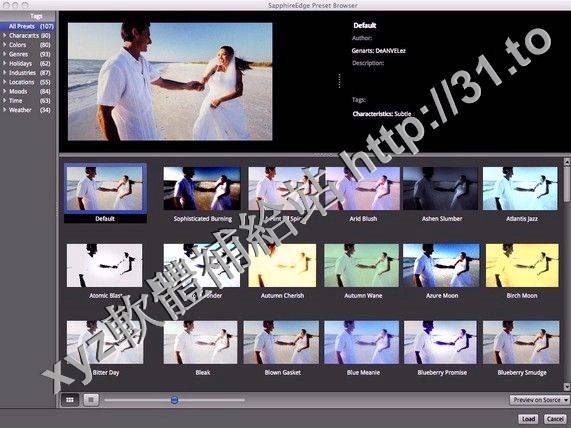This screenshot has height=428, width=571.
Task: Expand the Genres tag arrow
Action: (x=4, y=54)
